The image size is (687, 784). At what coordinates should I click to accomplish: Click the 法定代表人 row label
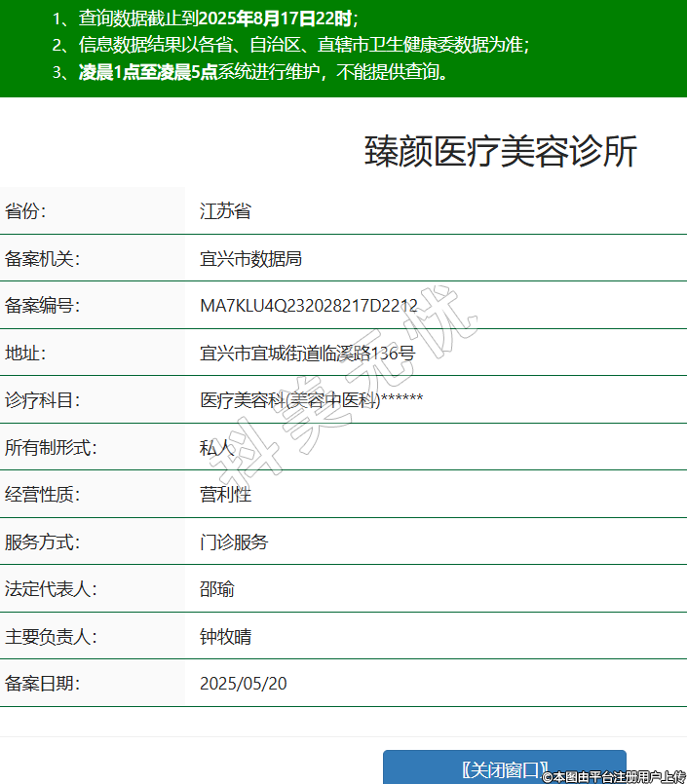[x=51, y=589]
